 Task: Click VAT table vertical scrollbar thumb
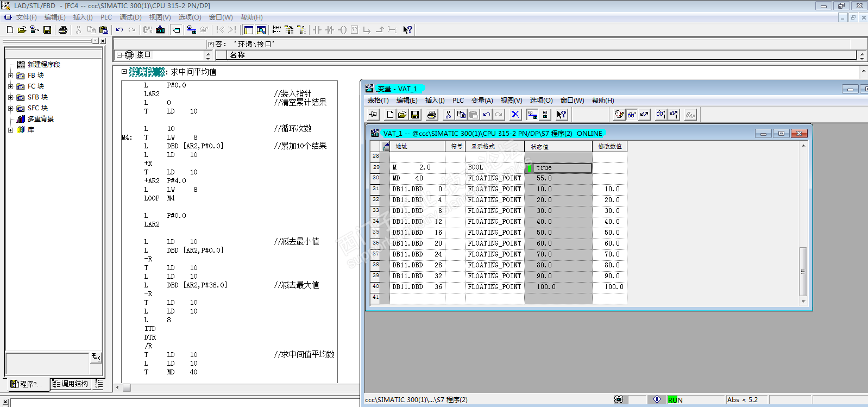click(803, 271)
